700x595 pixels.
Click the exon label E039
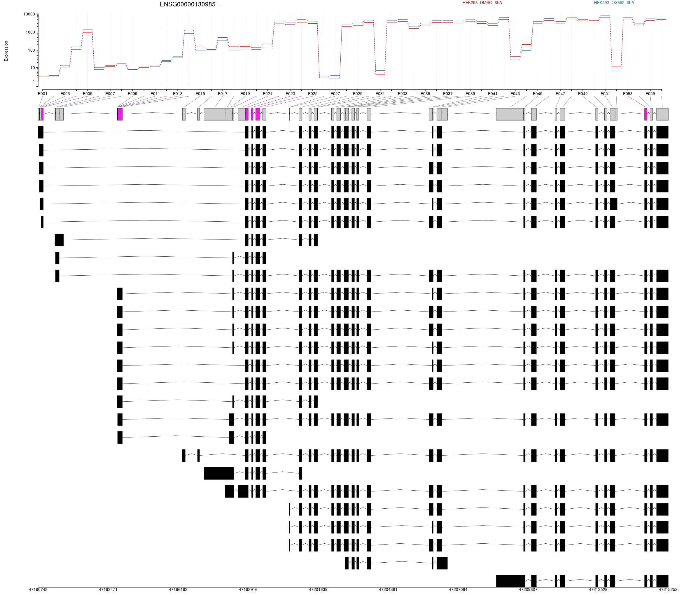coord(470,94)
